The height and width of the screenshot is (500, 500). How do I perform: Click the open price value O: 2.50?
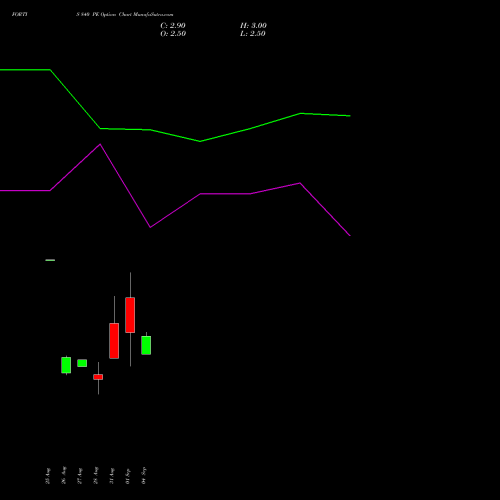(173, 34)
